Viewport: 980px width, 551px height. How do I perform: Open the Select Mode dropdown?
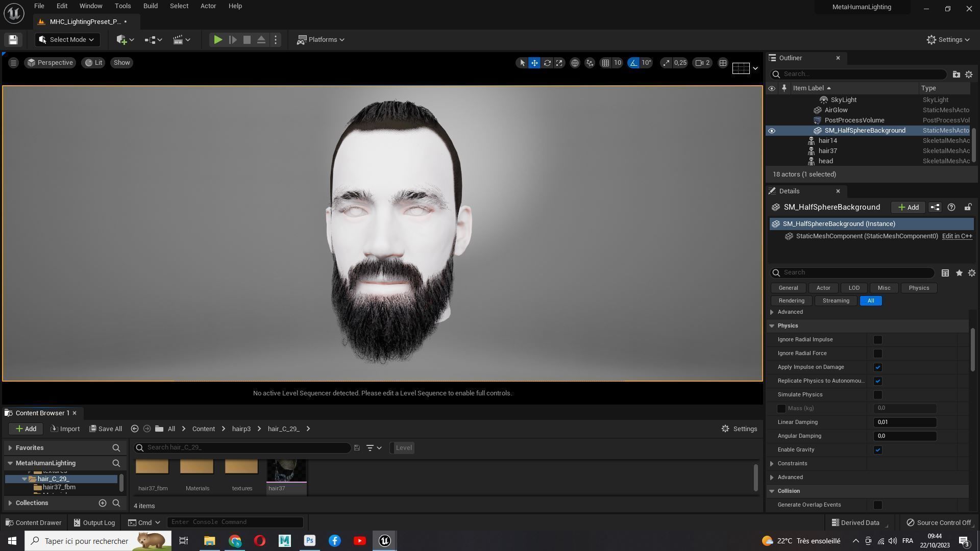67,40
